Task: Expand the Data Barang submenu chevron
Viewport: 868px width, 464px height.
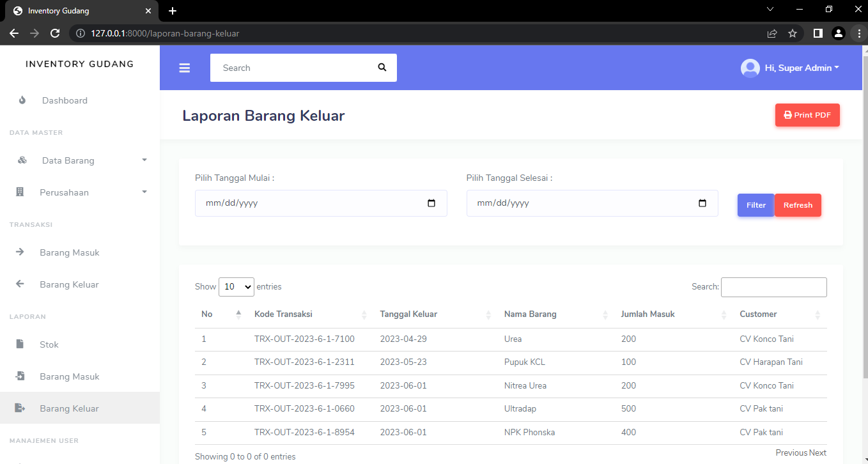Action: click(144, 160)
